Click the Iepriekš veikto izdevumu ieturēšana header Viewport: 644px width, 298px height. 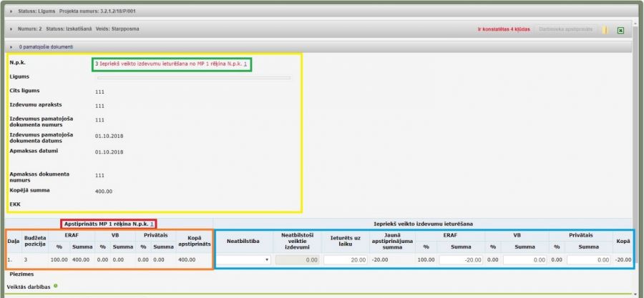point(424,224)
